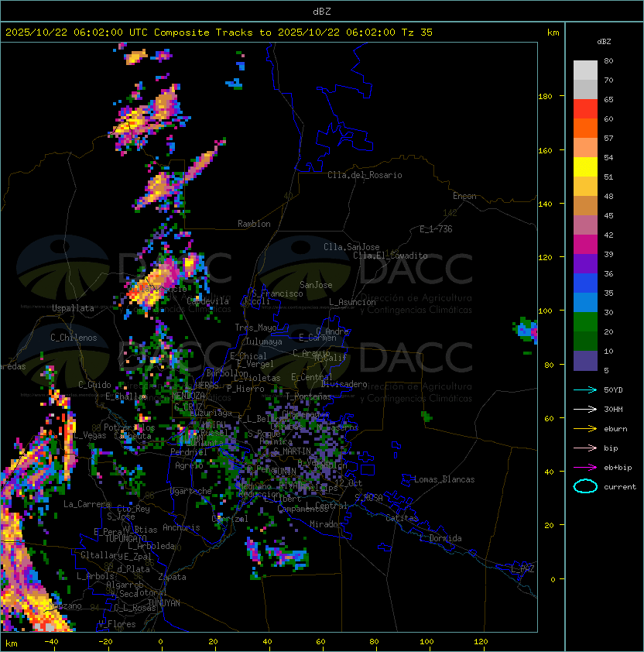Click the '100' tick on bottom km axis
This screenshot has width=644, height=652.
point(426,642)
